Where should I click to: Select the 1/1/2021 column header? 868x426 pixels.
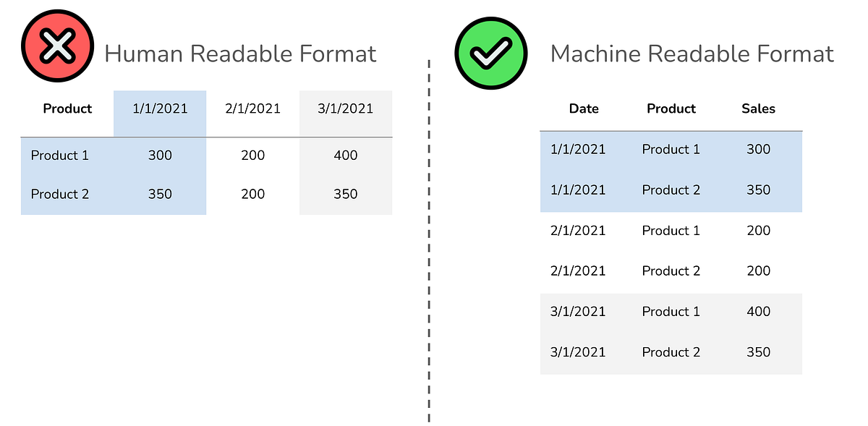coord(160,109)
